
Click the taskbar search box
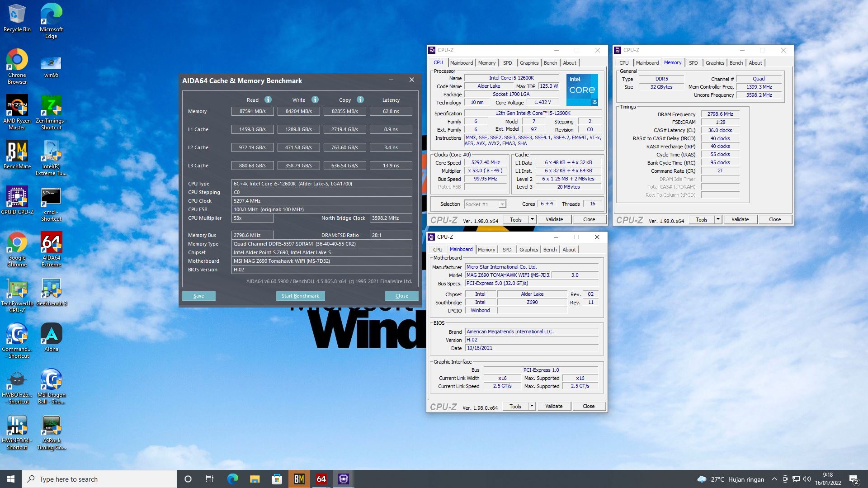pyautogui.click(x=100, y=479)
